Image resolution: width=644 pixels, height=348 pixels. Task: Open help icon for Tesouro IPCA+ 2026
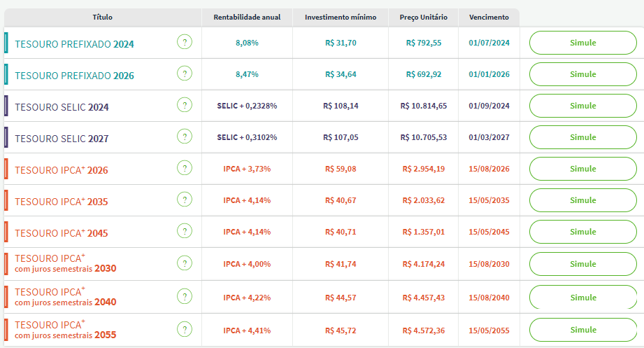[184, 169]
